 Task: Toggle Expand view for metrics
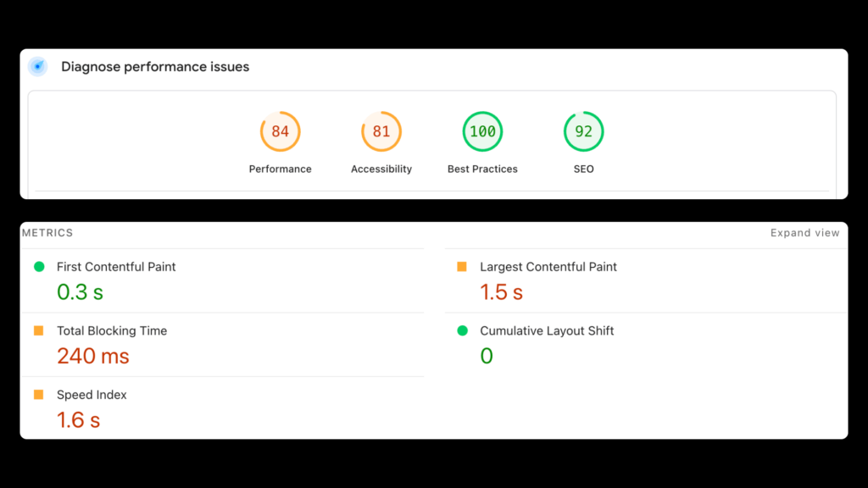click(804, 233)
